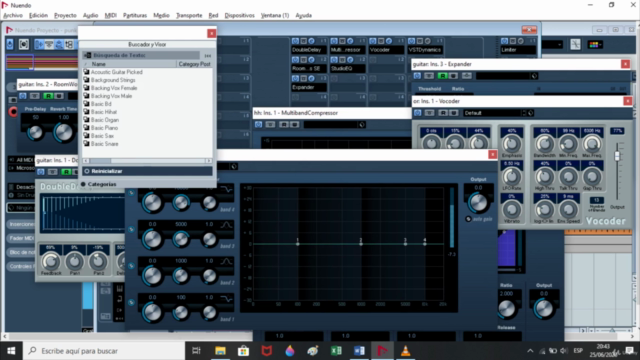Open the color palette dropdown in toolbar
The height and width of the screenshot is (360, 640).
(595, 44)
